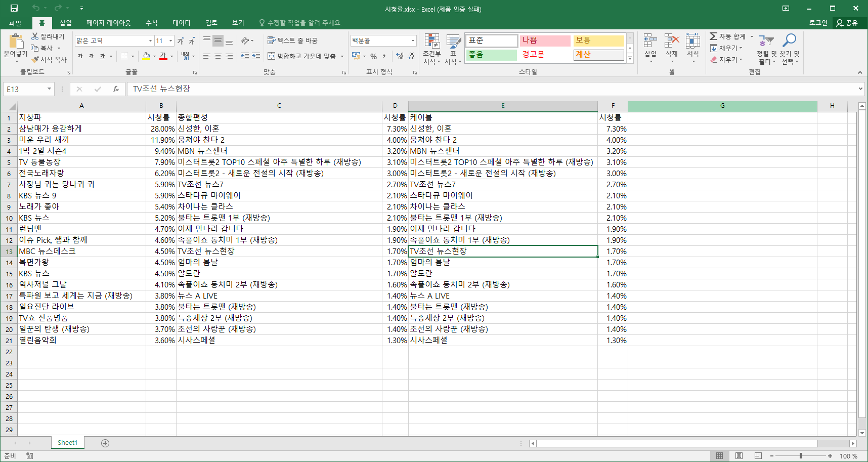
Task: Align text to the left
Action: [206, 56]
